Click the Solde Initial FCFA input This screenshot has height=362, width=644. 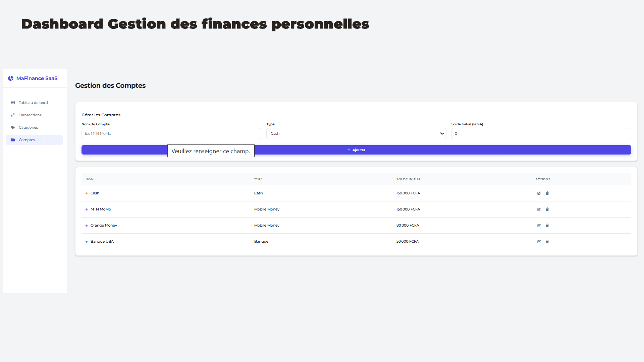541,133
